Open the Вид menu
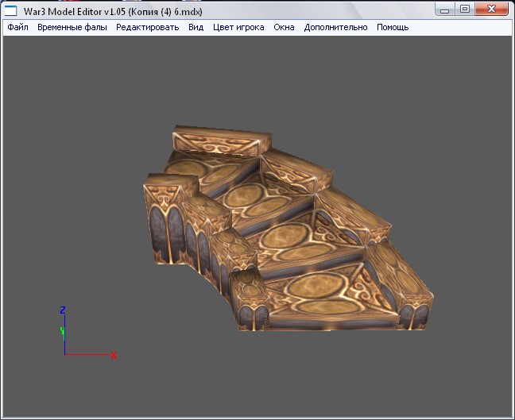Screen dimensions: 515x420 coord(196,27)
